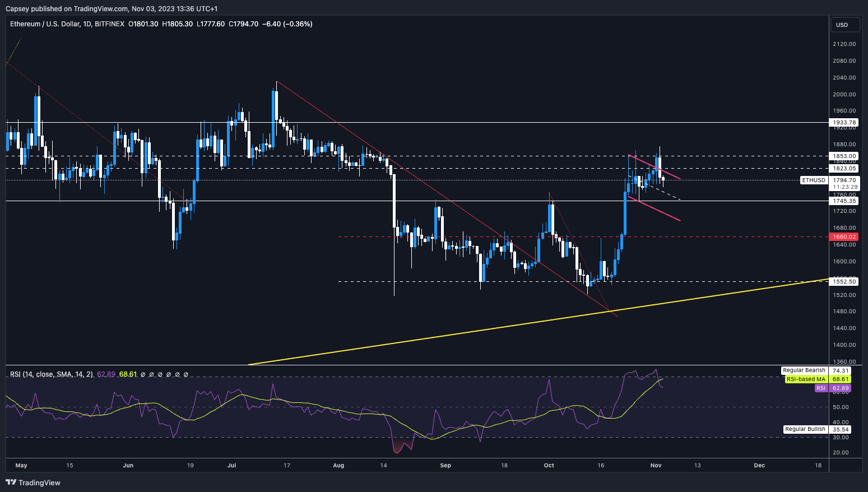Click the Nov label on the time axis

[656, 465]
